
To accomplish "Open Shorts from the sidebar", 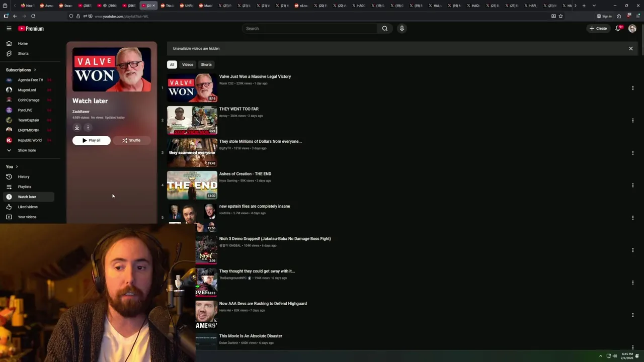I will pos(28,54).
